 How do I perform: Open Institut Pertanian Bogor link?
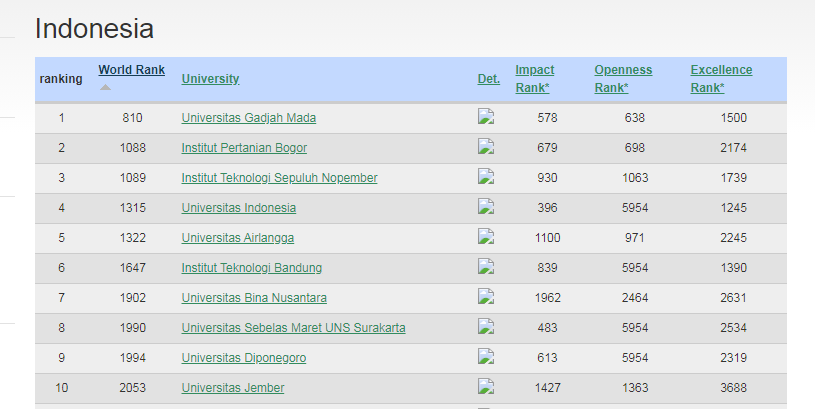tap(244, 148)
